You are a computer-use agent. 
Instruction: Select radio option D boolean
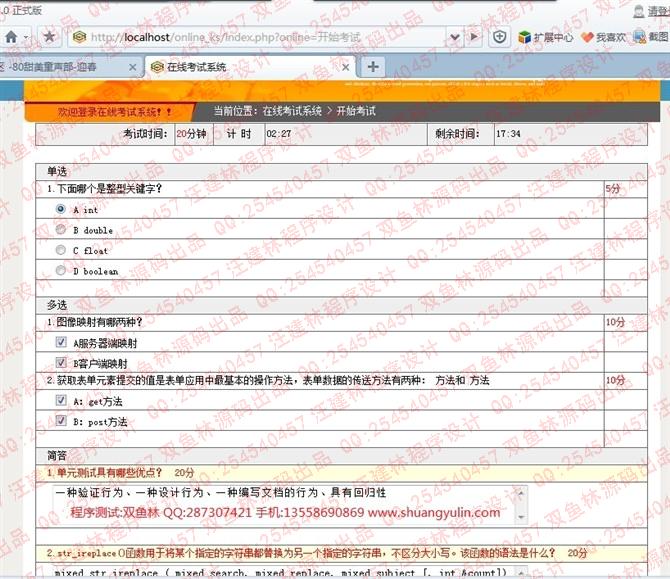point(61,270)
